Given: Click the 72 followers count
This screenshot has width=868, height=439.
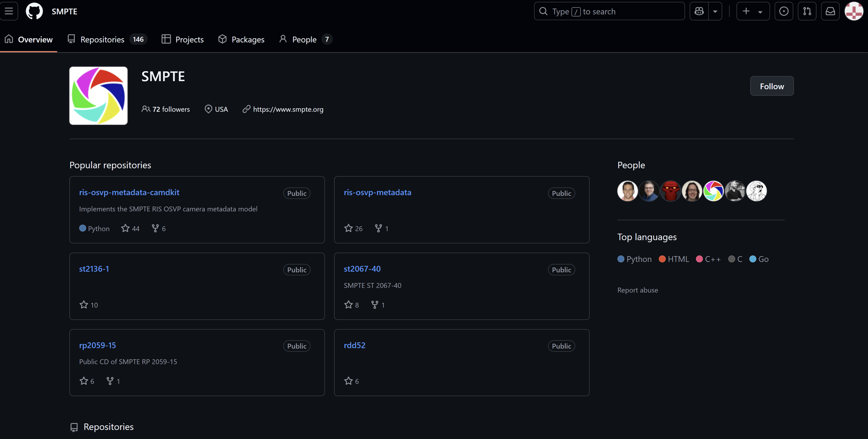Looking at the screenshot, I should [171, 109].
